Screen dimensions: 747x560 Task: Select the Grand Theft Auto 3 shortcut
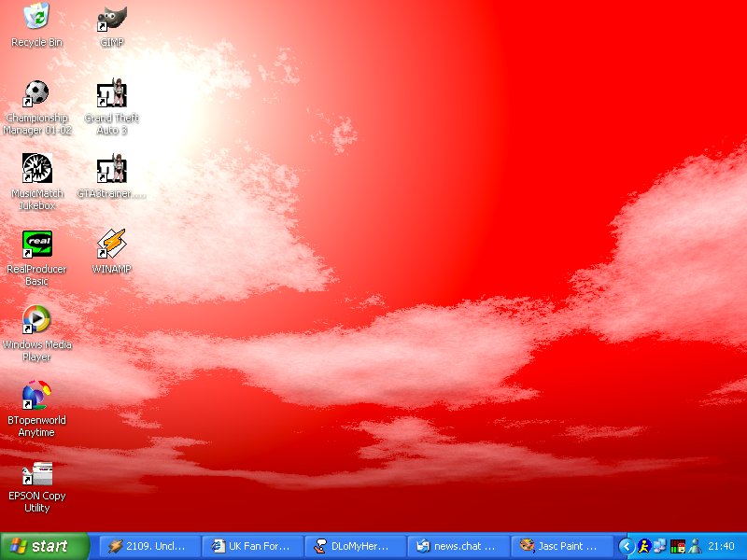click(x=112, y=93)
